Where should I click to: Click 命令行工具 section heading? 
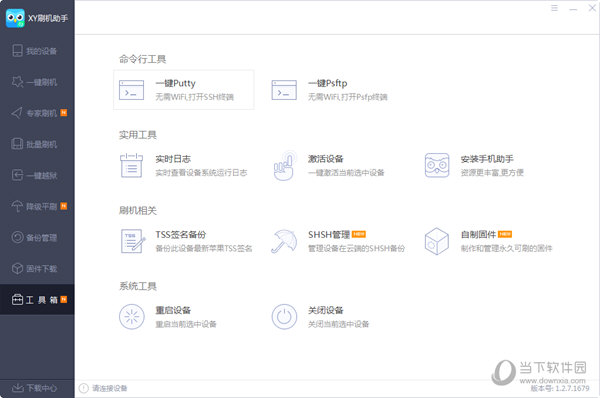pos(142,59)
